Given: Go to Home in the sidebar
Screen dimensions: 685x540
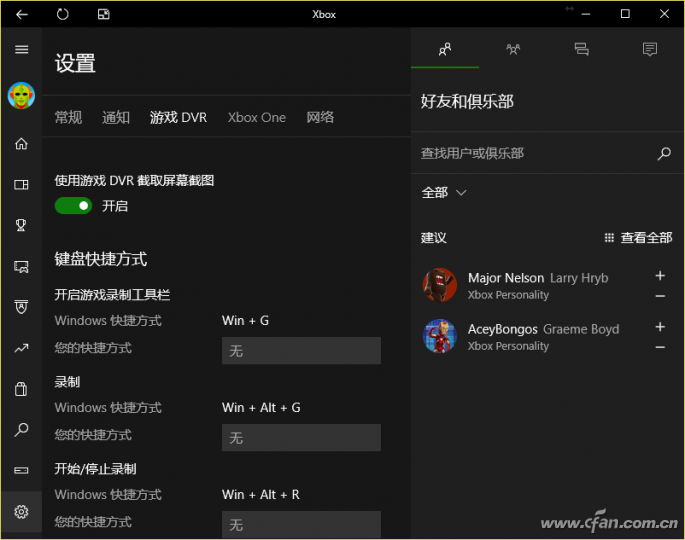Looking at the screenshot, I should (x=21, y=144).
